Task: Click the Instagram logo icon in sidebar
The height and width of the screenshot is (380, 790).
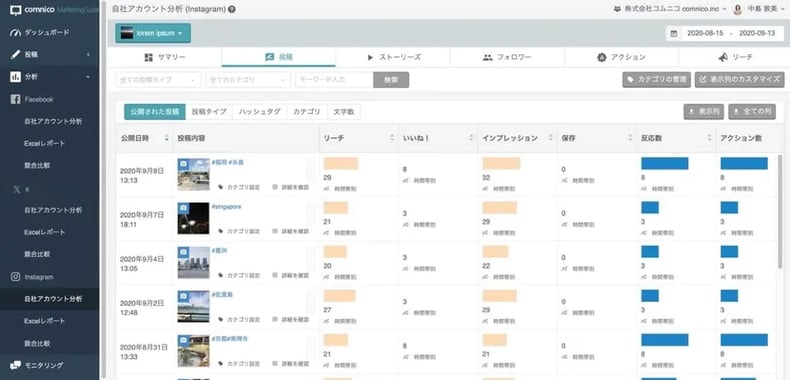Action: [16, 277]
